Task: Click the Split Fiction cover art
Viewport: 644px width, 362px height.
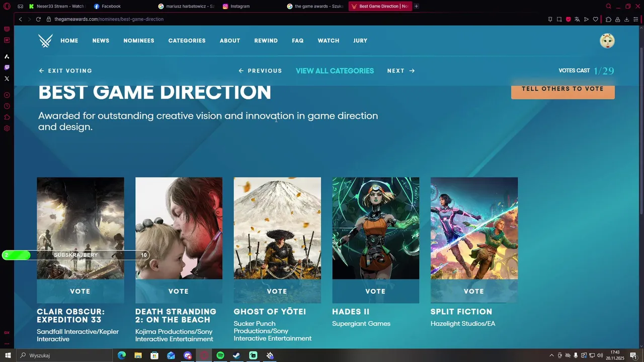Action: pyautogui.click(x=474, y=228)
